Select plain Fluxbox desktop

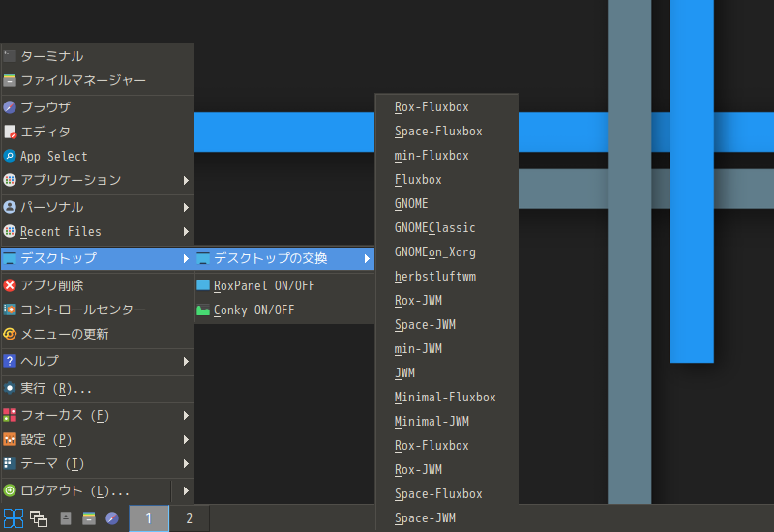point(447,180)
